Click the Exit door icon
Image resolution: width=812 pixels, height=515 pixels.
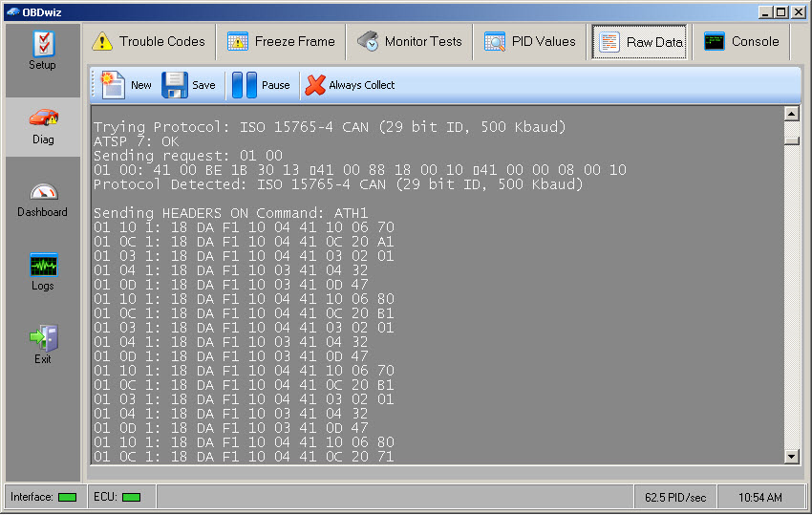43,338
